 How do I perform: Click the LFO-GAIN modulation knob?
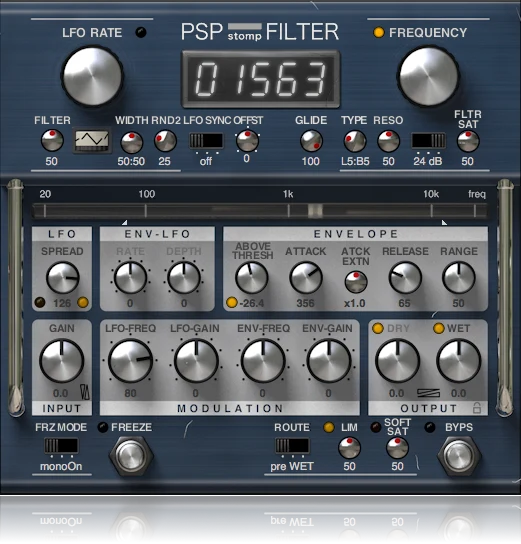point(196,361)
